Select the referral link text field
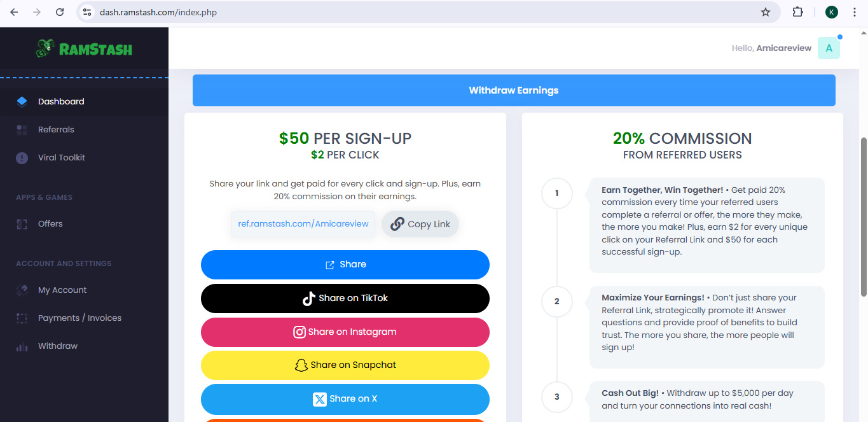Screen dimensions: 868x422 point(303,224)
